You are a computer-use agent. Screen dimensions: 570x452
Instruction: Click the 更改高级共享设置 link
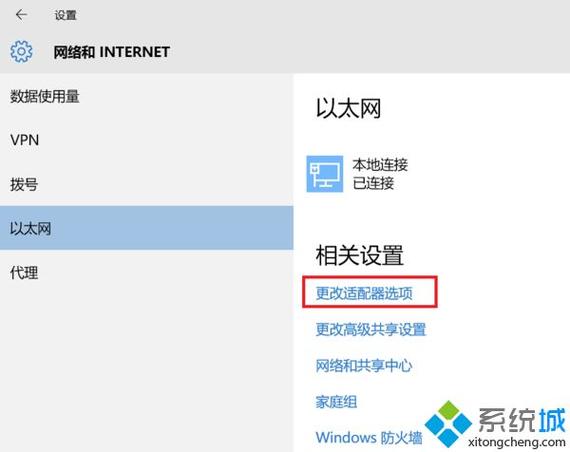370,329
